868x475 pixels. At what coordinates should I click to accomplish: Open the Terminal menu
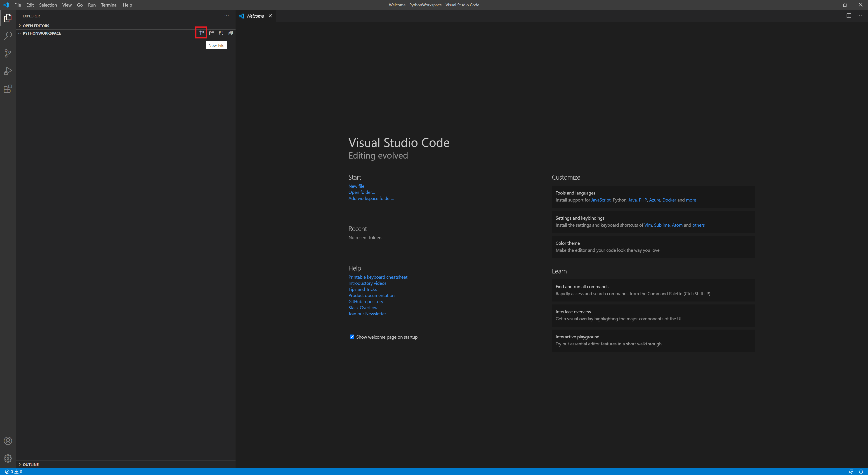[x=109, y=5]
